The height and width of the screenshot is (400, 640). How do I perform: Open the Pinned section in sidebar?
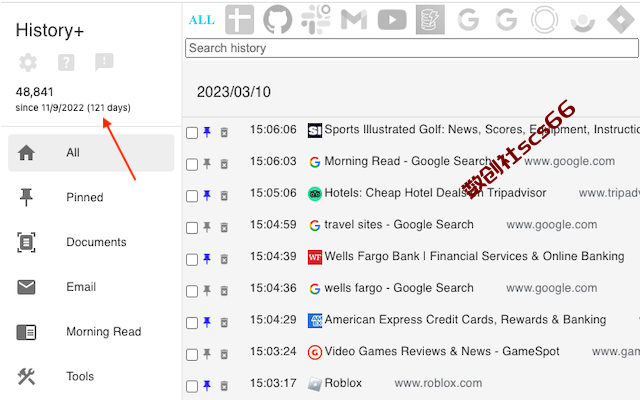[x=91, y=197]
